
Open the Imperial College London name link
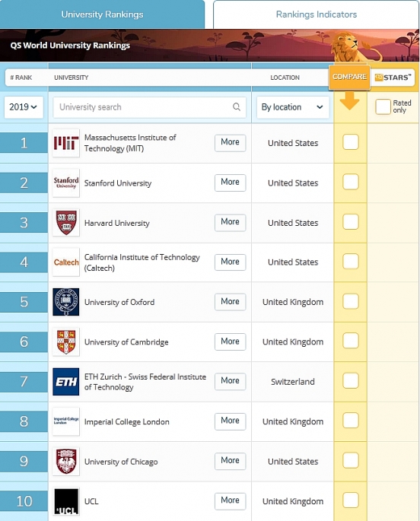coord(126,421)
